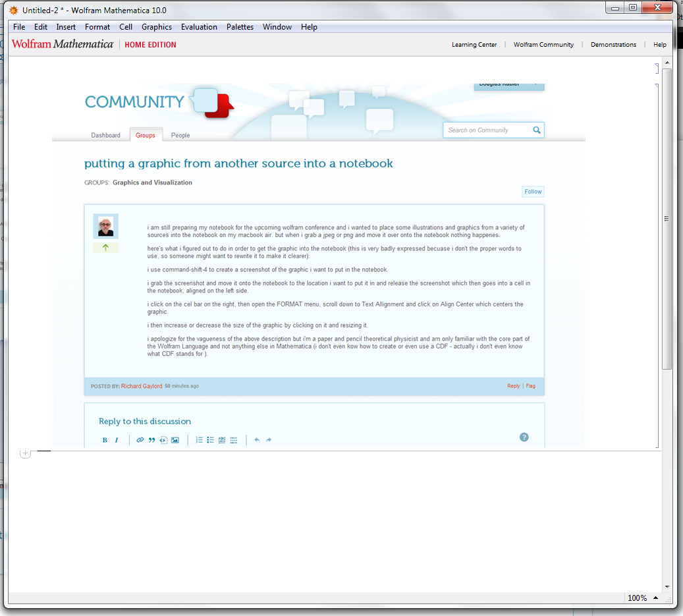Open the 100% zoom dropdown arrow
Screen dimensions: 683x616
coord(655,598)
